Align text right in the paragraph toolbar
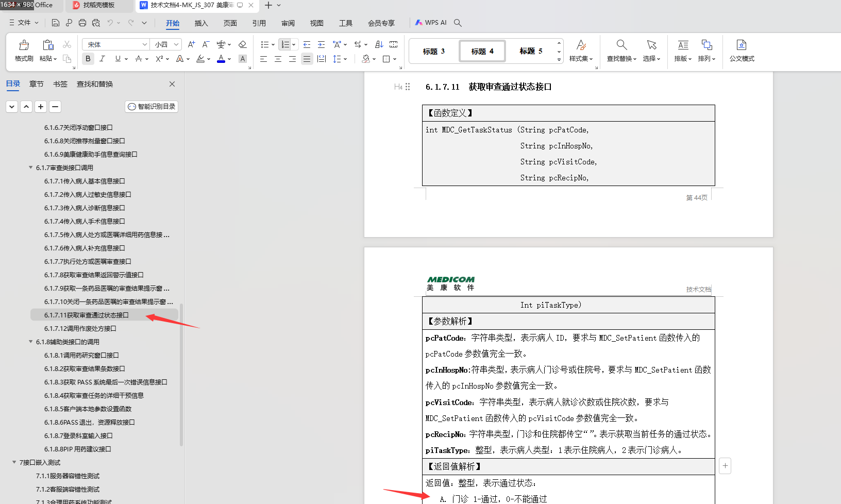The height and width of the screenshot is (504, 841). [x=292, y=59]
